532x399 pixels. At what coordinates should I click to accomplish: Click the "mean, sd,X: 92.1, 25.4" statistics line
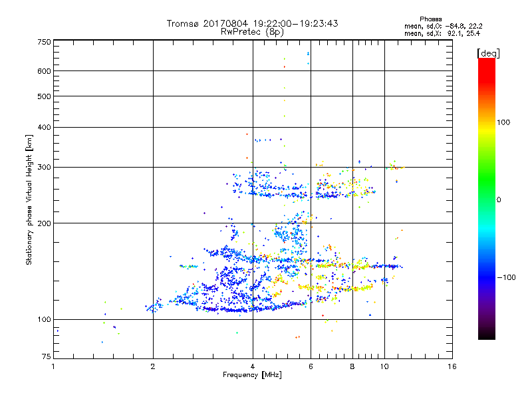point(442,33)
